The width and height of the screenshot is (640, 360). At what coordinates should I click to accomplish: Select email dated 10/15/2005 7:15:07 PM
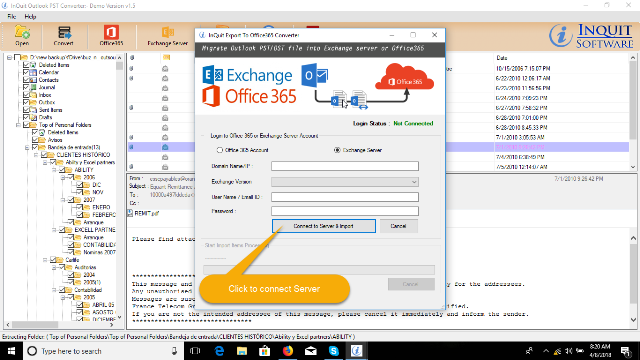coord(523,68)
